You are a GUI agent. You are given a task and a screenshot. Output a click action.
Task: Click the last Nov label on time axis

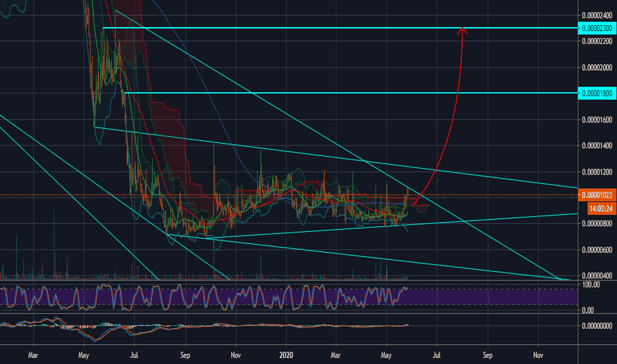(538, 355)
